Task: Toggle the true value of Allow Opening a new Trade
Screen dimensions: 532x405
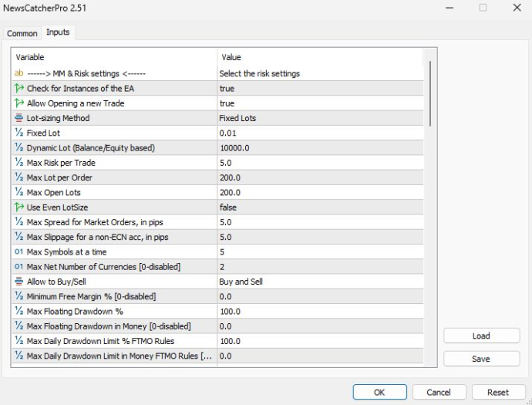Action: [x=320, y=103]
